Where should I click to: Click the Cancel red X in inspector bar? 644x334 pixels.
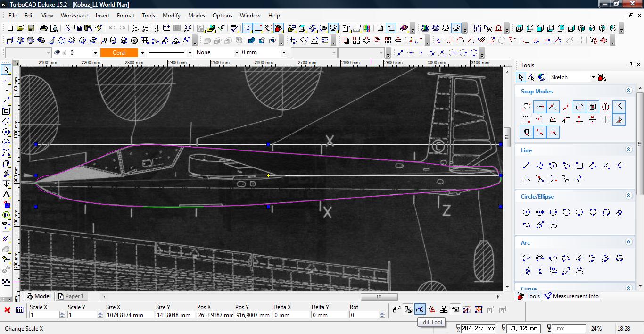[x=7, y=310]
